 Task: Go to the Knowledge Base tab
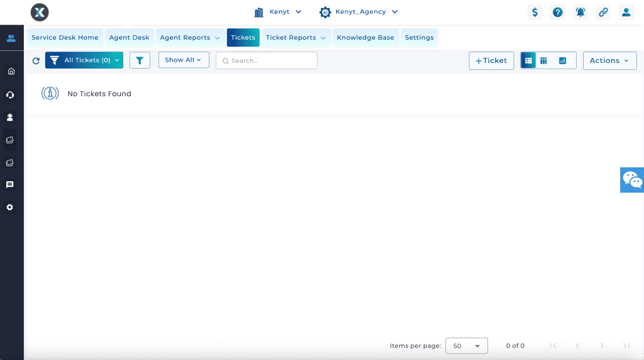coord(365,38)
